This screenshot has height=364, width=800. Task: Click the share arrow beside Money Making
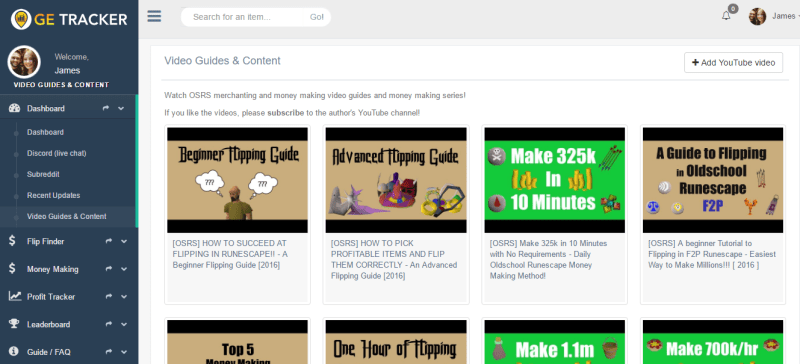pos(109,269)
